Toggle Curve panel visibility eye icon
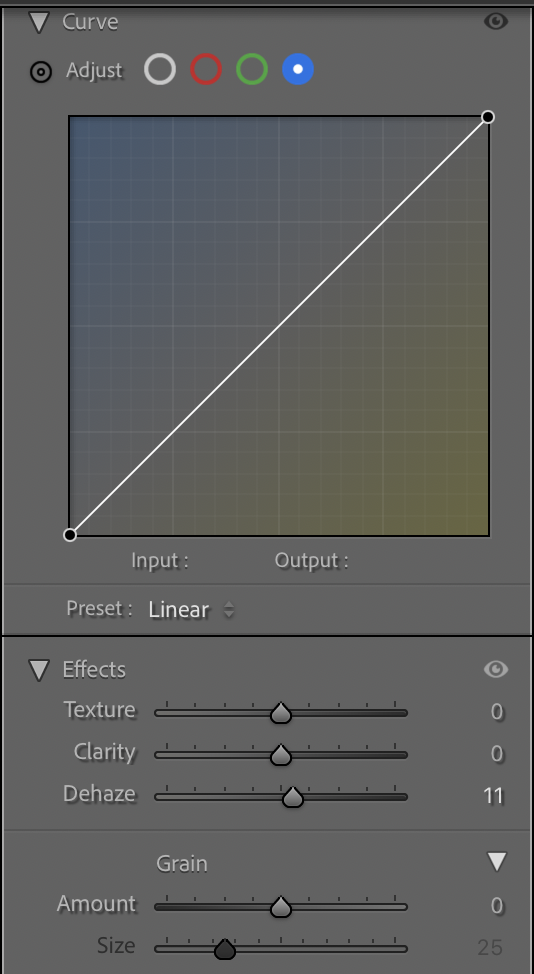Image resolution: width=534 pixels, height=974 pixels. click(496, 22)
